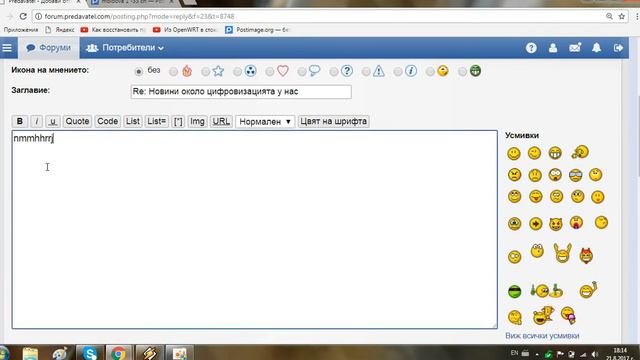The width and height of the screenshot is (640, 360).
Task: Click the zoom magnifier icon in address bar
Action: click(609, 16)
